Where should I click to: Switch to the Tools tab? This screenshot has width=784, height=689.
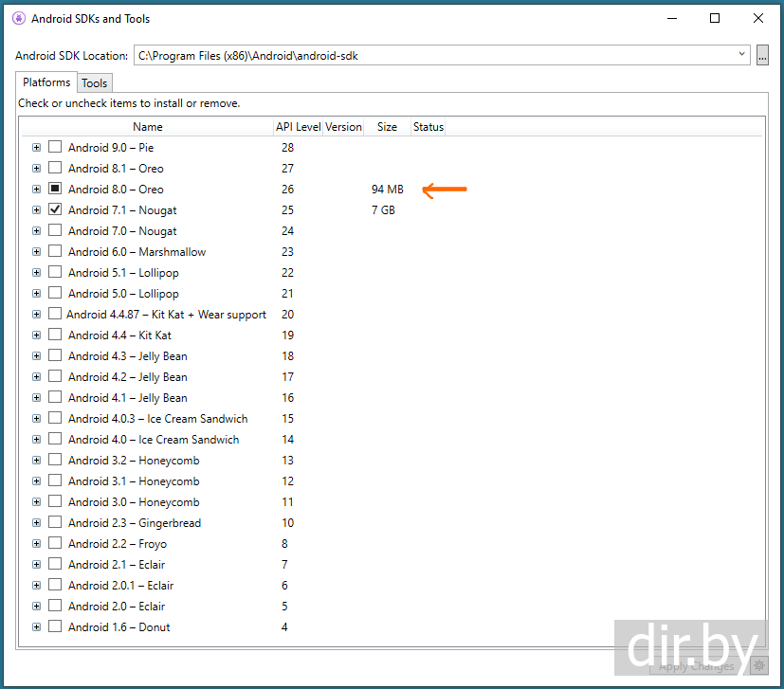point(94,83)
